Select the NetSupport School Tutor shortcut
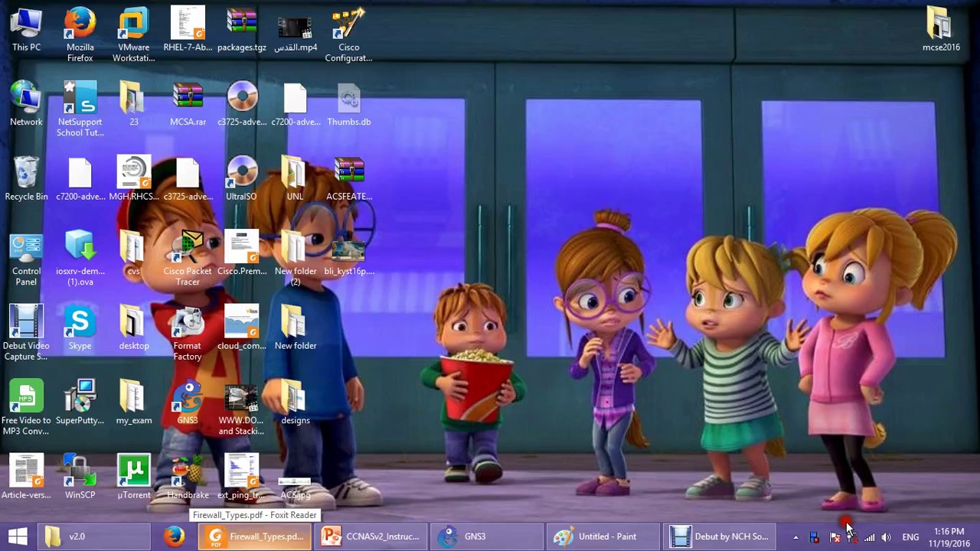 (80, 109)
